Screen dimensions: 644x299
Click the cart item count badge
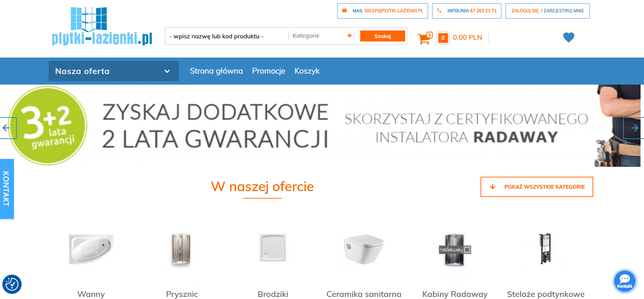pos(443,38)
